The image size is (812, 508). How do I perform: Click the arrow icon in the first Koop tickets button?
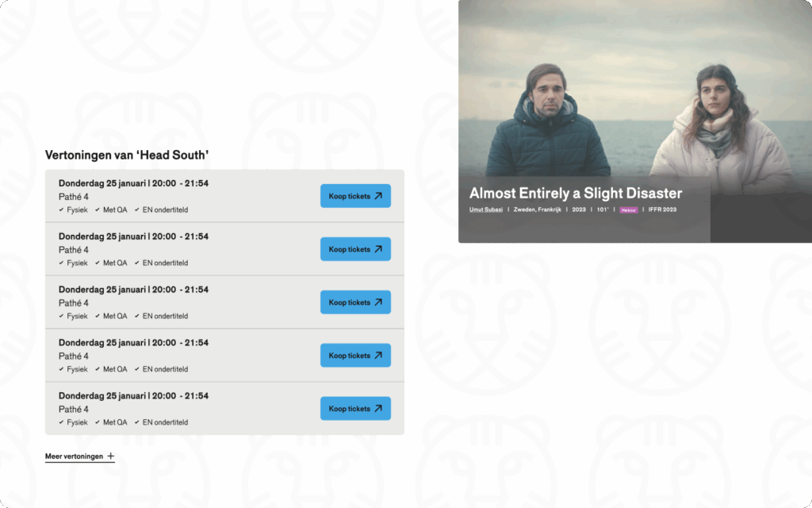pyautogui.click(x=378, y=196)
